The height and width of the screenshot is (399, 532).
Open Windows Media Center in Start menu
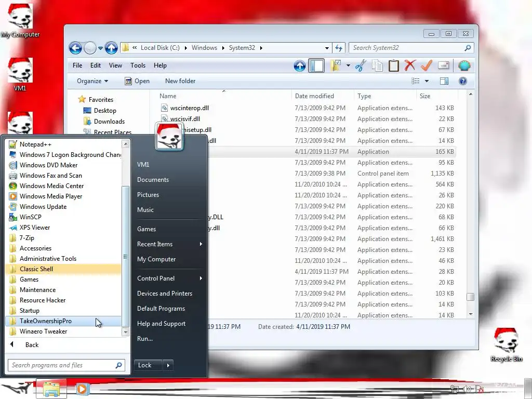pos(64,186)
